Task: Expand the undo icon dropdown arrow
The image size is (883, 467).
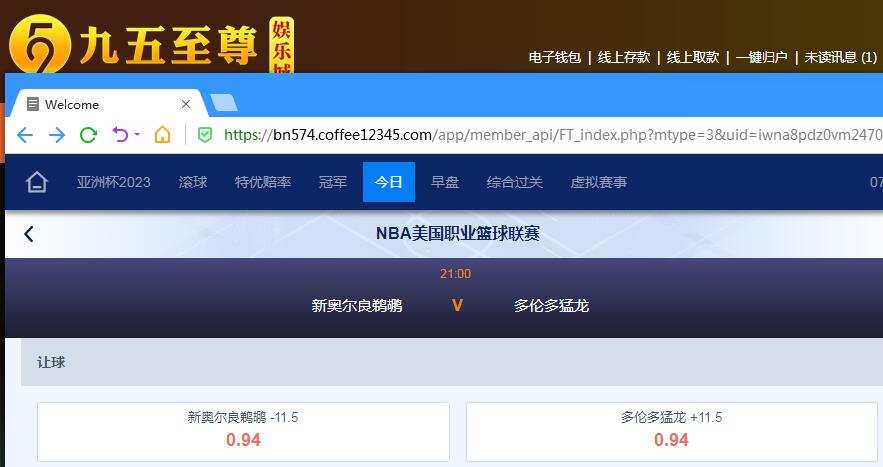Action: (137, 135)
